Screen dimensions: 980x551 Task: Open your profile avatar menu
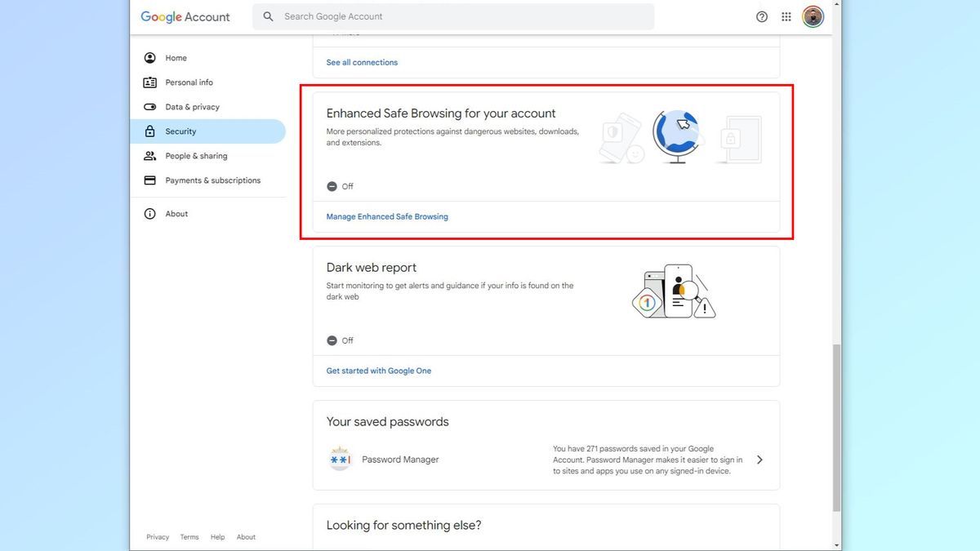(812, 16)
